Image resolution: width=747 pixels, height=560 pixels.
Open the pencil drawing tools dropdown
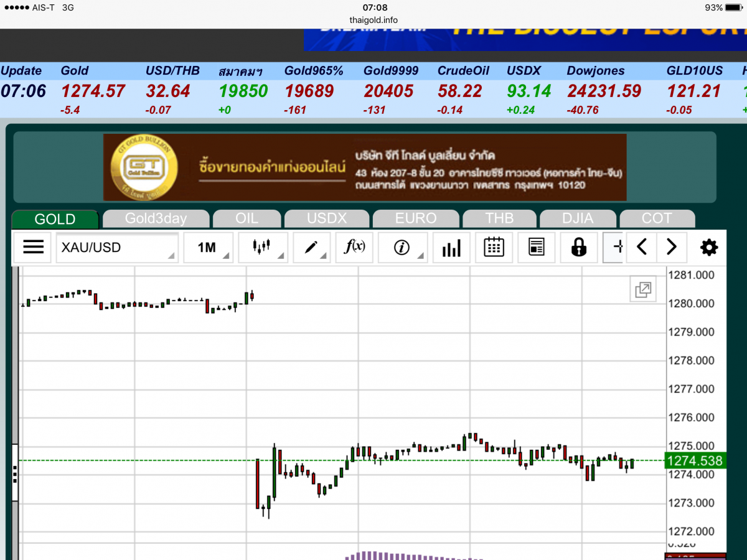tap(312, 248)
